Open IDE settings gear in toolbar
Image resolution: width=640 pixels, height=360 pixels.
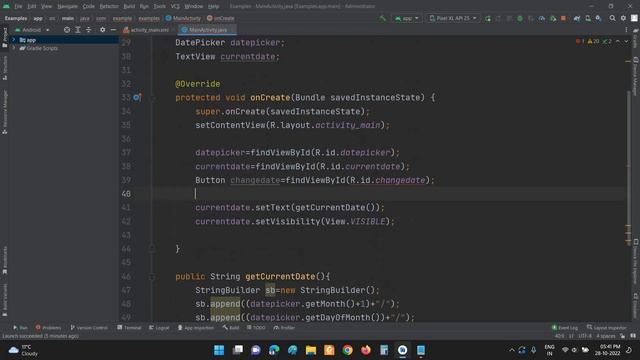[623, 18]
